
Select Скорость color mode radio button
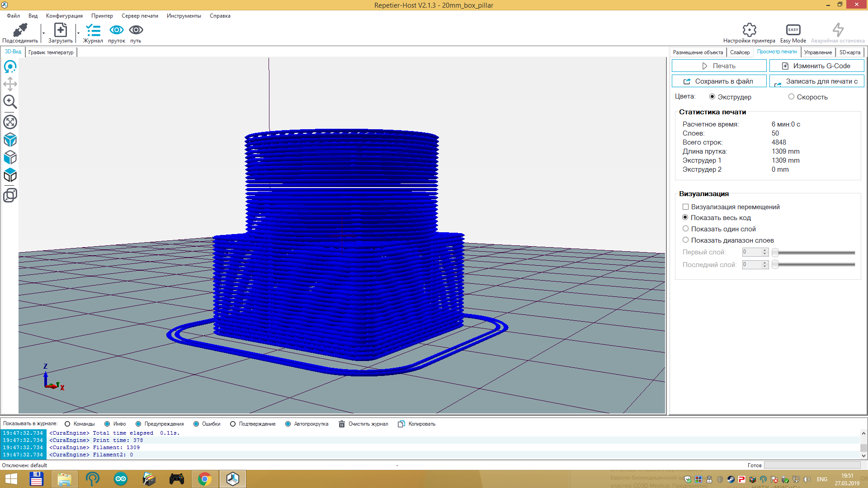791,97
